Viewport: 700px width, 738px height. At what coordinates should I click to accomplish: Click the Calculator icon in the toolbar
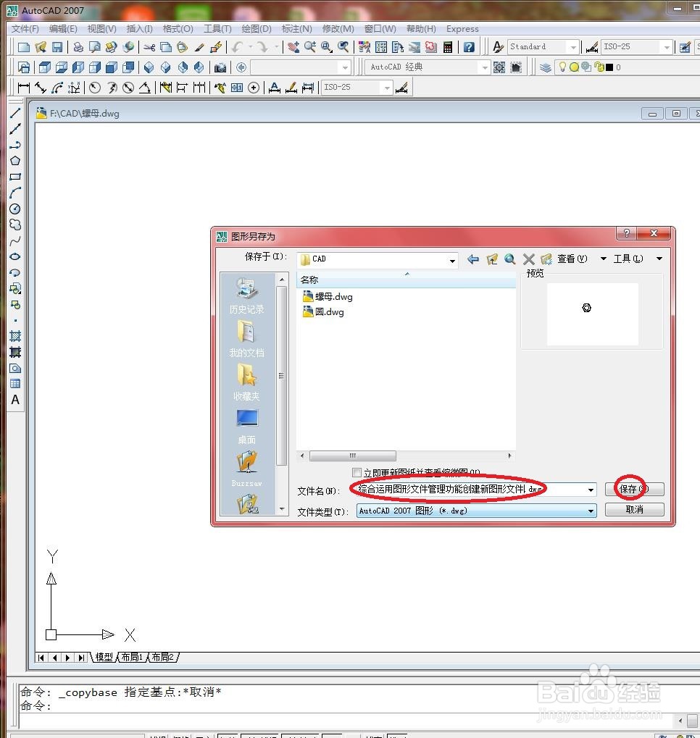448,47
